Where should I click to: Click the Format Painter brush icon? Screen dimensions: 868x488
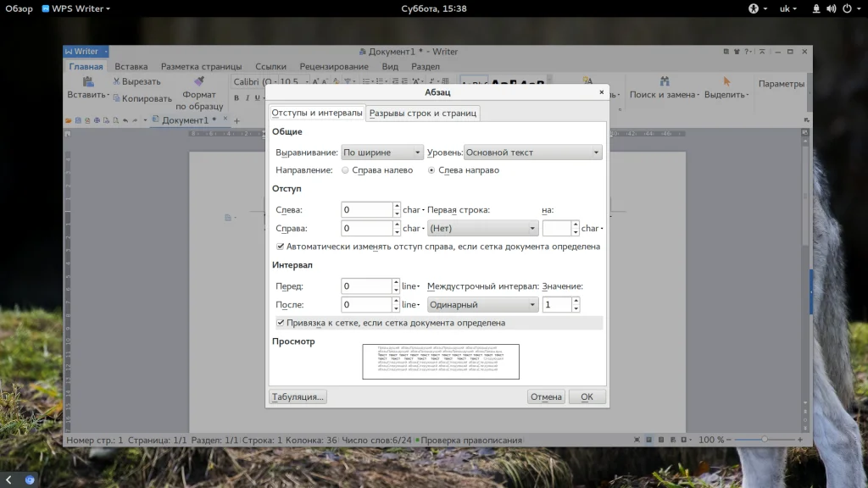point(199,81)
